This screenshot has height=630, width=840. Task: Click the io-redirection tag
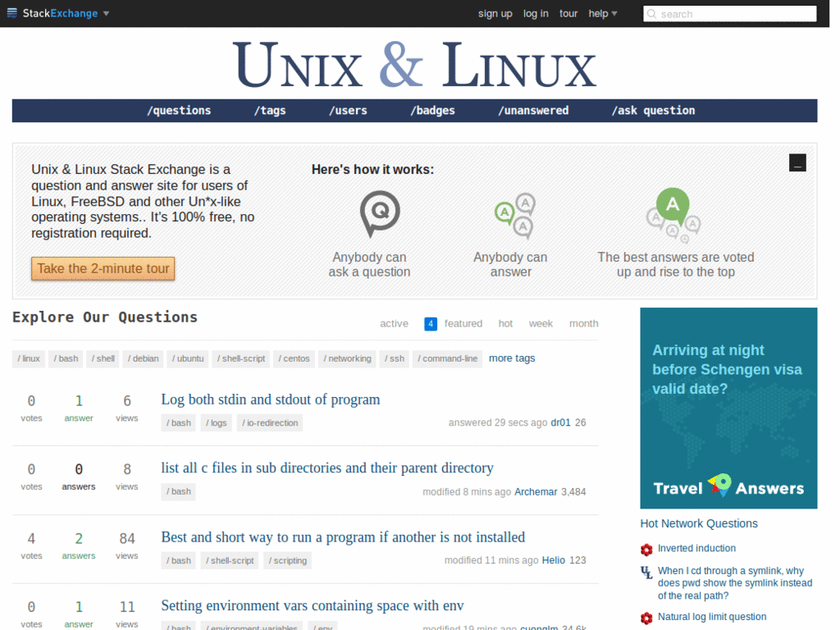pyautogui.click(x=269, y=422)
